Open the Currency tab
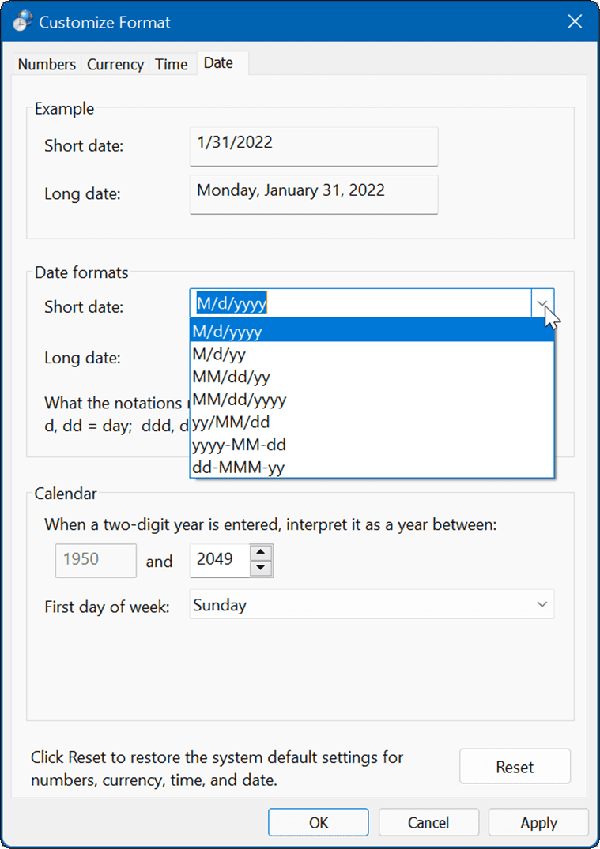Viewport: 600px width, 849px height. click(x=115, y=64)
